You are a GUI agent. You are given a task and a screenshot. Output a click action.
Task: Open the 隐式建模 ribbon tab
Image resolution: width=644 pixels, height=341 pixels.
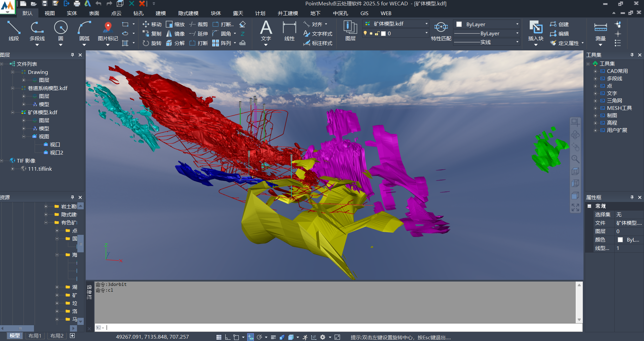[x=188, y=13]
